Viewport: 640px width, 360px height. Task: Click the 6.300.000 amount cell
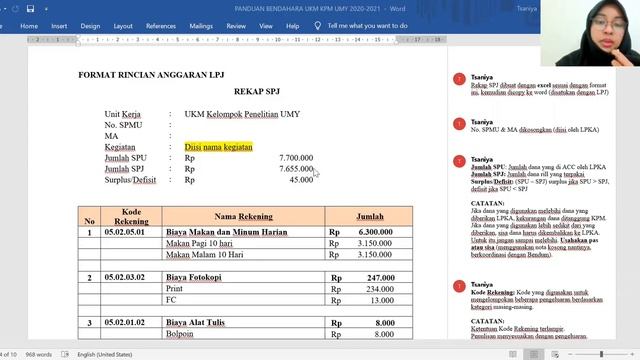[369, 232]
